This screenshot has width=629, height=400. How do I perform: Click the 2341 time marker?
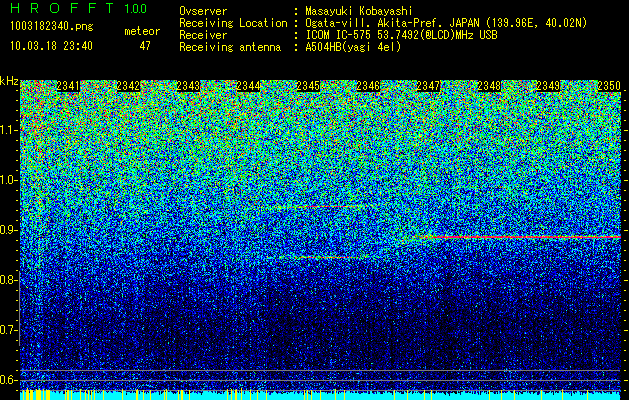click(x=68, y=86)
